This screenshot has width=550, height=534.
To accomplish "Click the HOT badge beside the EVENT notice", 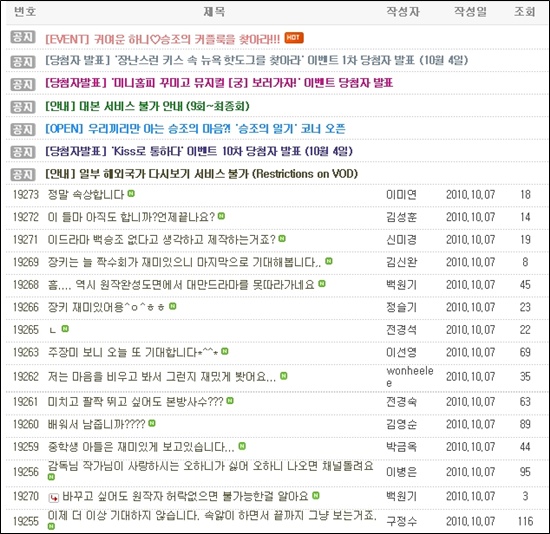I will [294, 38].
